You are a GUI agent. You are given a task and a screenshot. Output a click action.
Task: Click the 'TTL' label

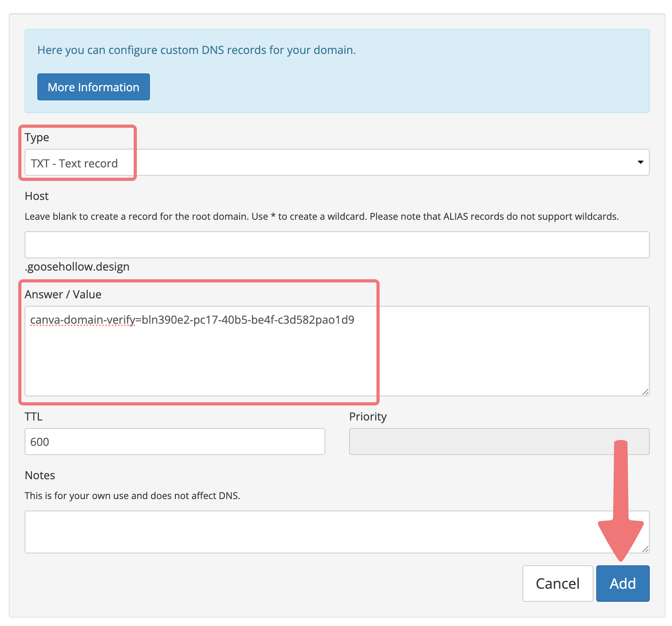pos(34,417)
